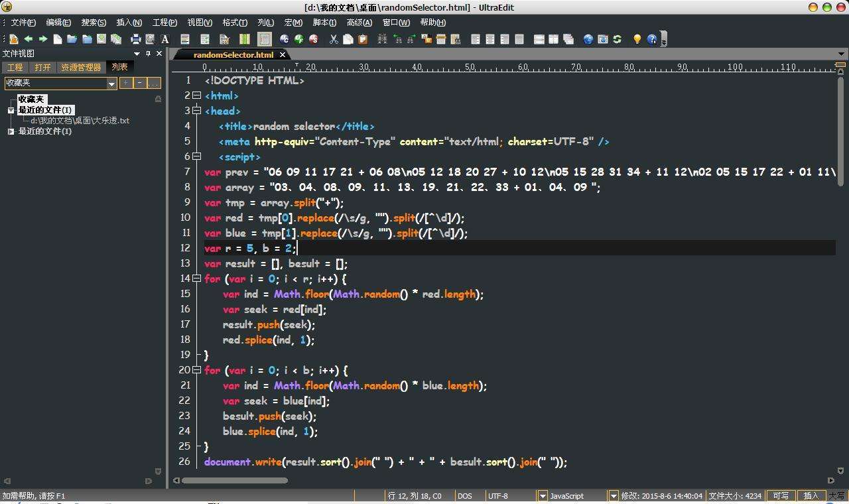Click the Paste clipboard icon in toolbar

click(363, 39)
